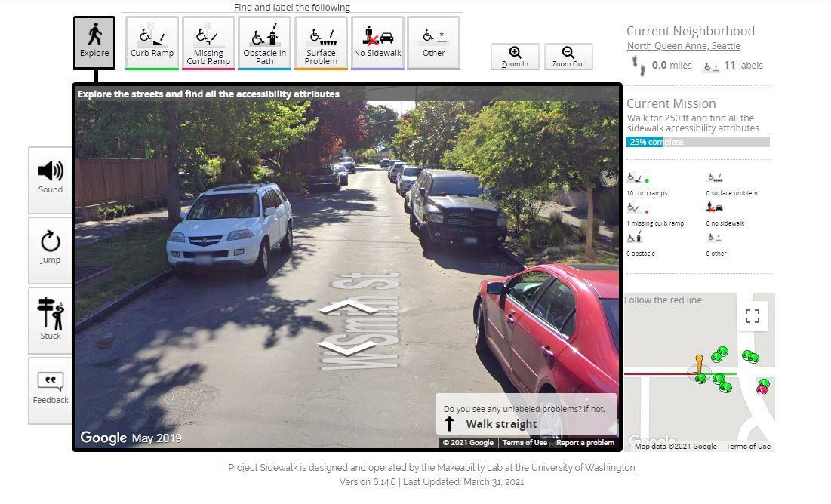This screenshot has height=504, width=831.
Task: Click '1 missing curb ramp' stat text
Action: pyautogui.click(x=655, y=223)
